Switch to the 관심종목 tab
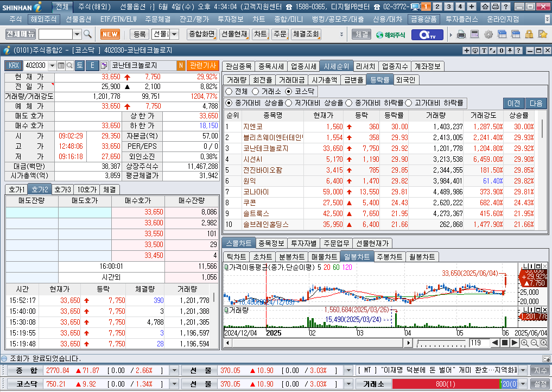The width and height of the screenshot is (552, 392). pyautogui.click(x=239, y=66)
